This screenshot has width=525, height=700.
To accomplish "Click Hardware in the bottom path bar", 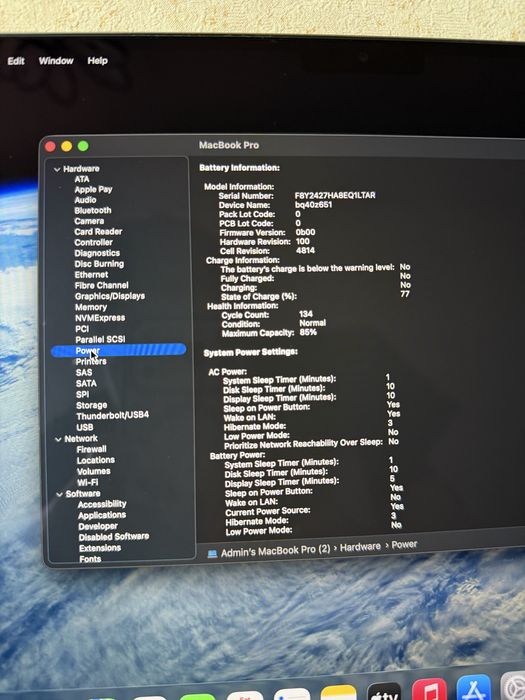I will click(x=360, y=547).
